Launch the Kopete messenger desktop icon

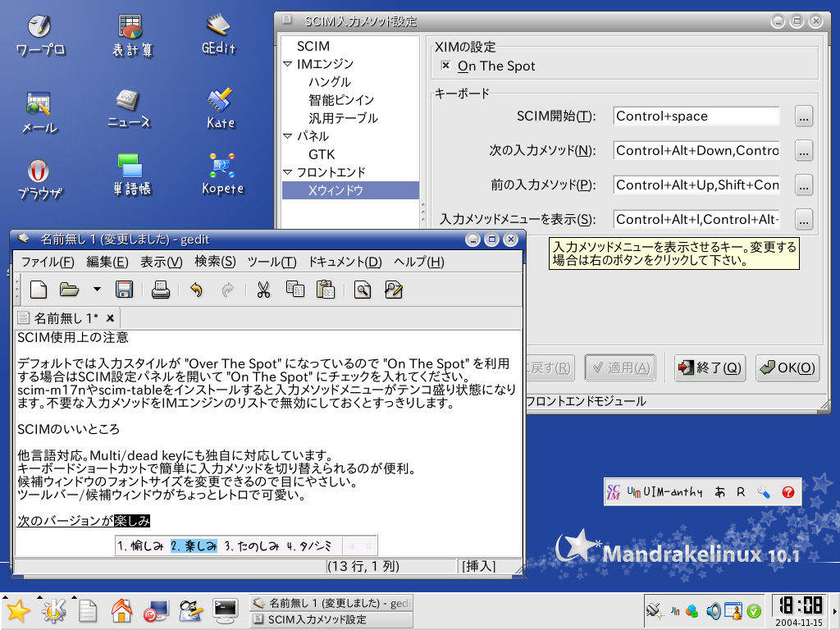[x=222, y=175]
